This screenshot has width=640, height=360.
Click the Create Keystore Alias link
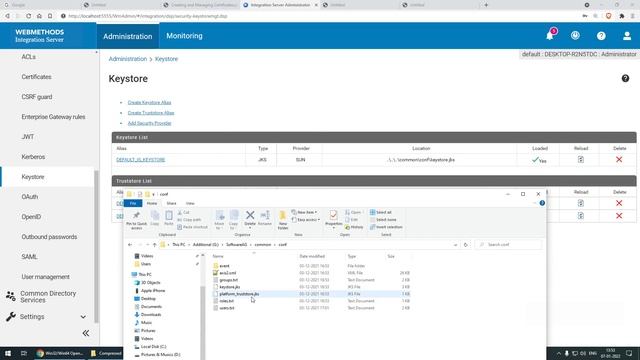point(149,102)
